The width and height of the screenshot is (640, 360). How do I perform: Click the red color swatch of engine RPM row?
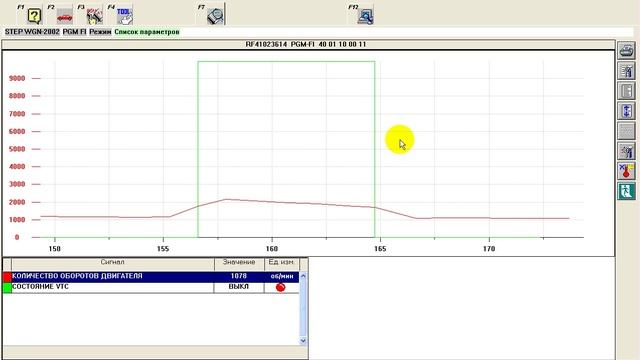tap(7, 277)
